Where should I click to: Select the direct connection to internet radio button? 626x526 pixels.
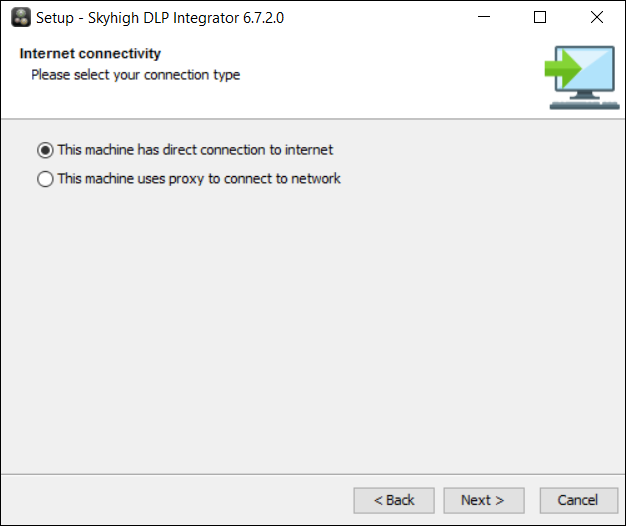pyautogui.click(x=45, y=150)
